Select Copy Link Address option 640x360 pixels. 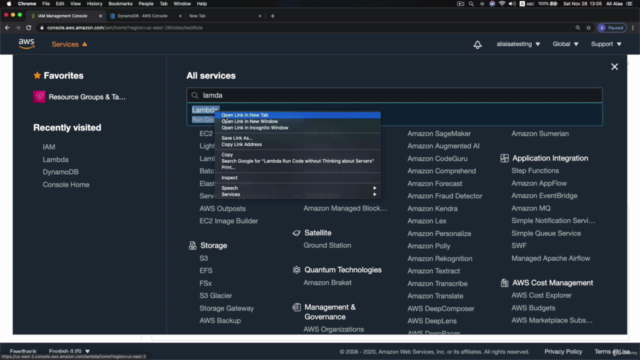[x=298, y=144]
